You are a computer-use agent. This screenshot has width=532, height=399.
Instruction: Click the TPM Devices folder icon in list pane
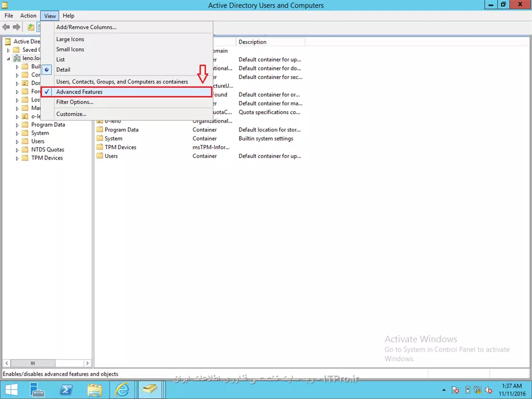[x=99, y=147]
